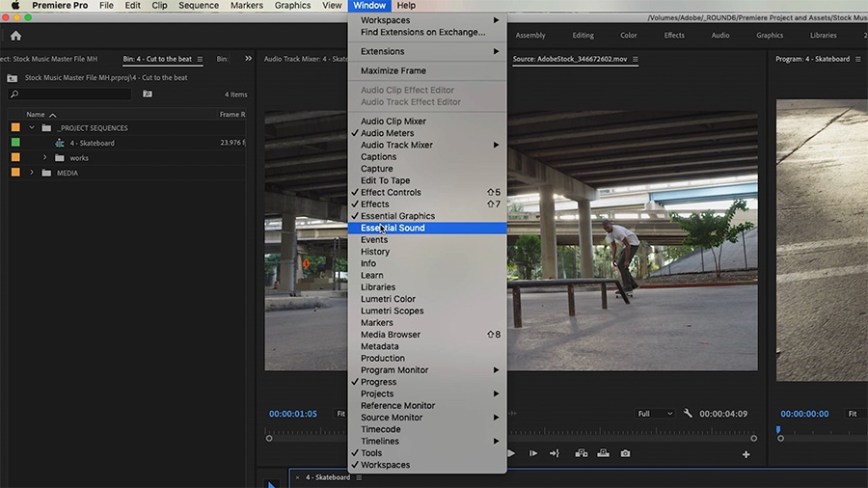Screen dimensions: 868x488
Task: Open the Projects submenu
Action: click(427, 393)
